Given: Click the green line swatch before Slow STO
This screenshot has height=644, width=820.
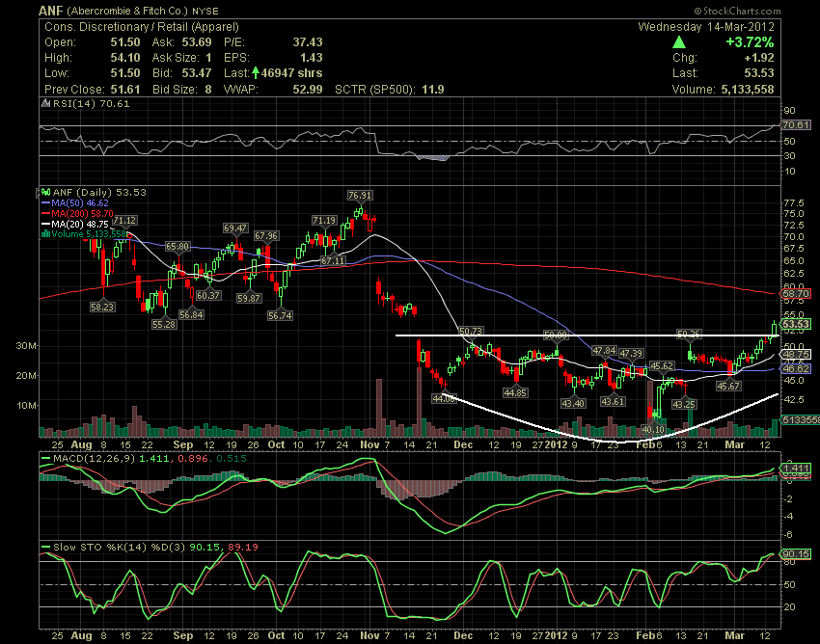Looking at the screenshot, I should point(46,548).
